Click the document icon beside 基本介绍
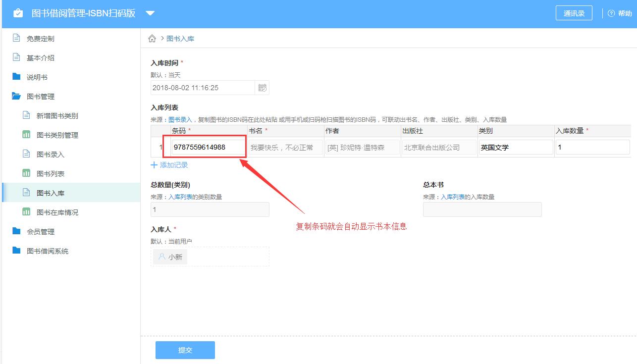Image resolution: width=637 pixels, height=364 pixels. (x=16, y=57)
